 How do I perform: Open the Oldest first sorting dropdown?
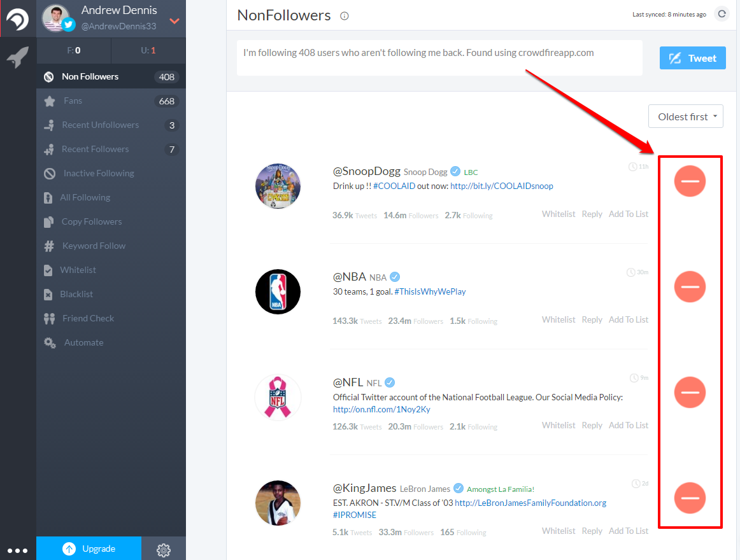point(685,116)
